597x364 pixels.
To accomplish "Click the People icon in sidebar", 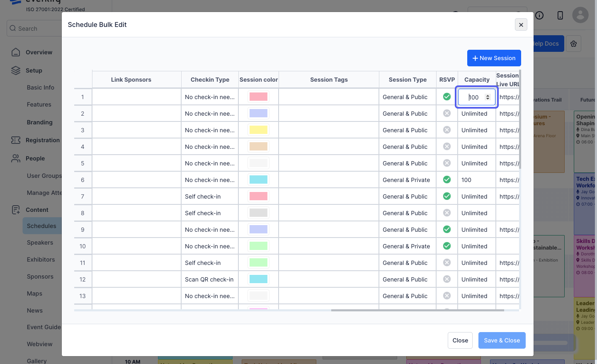I will (16, 158).
